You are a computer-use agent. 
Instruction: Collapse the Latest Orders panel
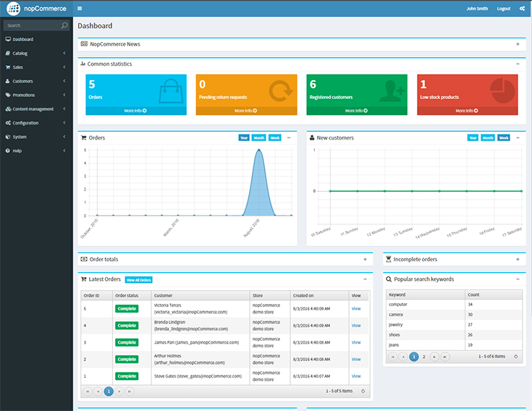coord(365,279)
